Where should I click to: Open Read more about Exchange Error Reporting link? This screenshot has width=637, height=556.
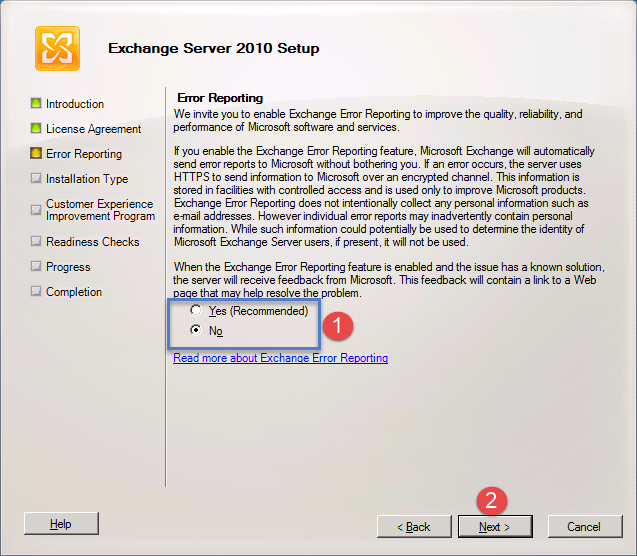[x=280, y=358]
